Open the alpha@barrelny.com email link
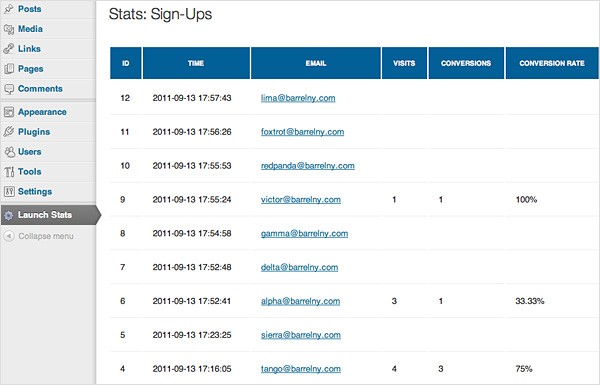 point(300,301)
